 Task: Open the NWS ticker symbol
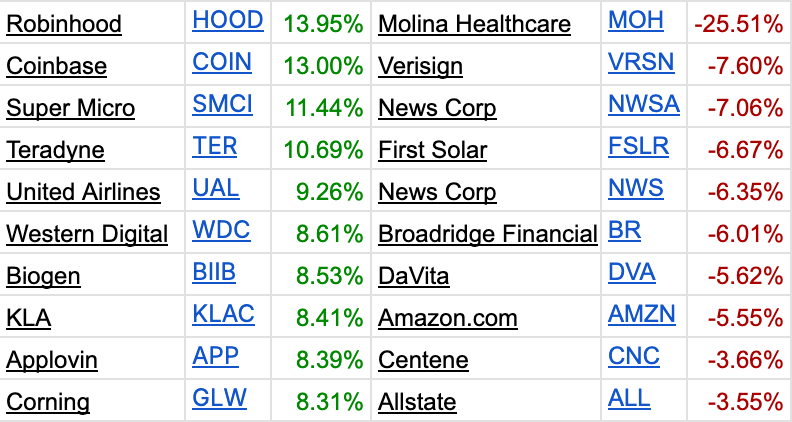[x=636, y=188]
